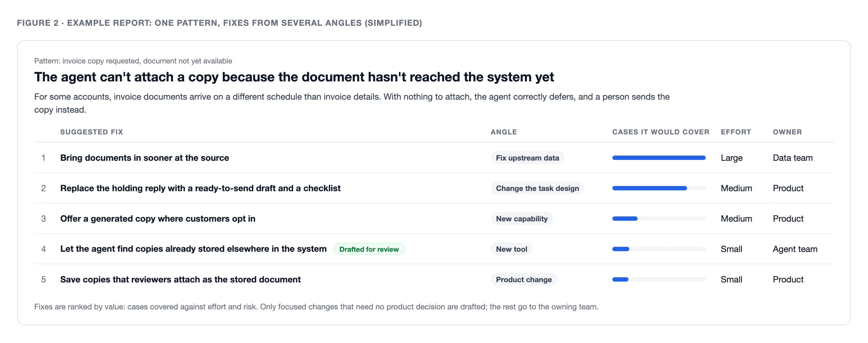This screenshot has height=343, width=868.
Task: Click coverage bar for 'Let the agent find copies'
Action: tap(659, 249)
